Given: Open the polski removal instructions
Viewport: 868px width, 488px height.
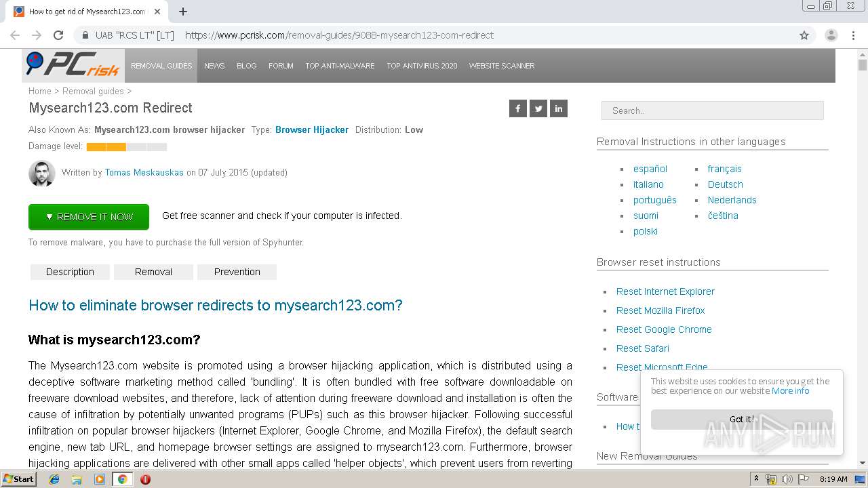Looking at the screenshot, I should tap(646, 231).
